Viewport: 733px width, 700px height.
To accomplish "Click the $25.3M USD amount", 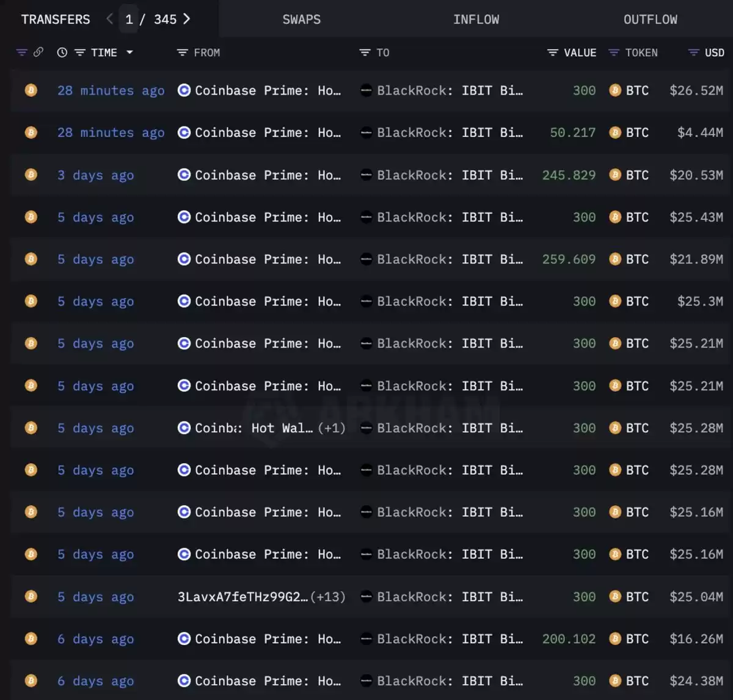I will 701,301.
